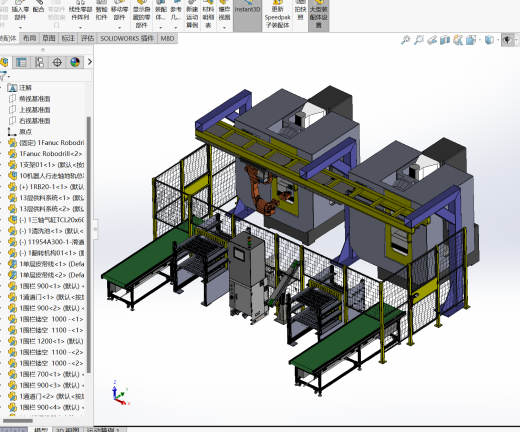Expand more manager tabs with the arrow

pyautogui.click(x=89, y=62)
